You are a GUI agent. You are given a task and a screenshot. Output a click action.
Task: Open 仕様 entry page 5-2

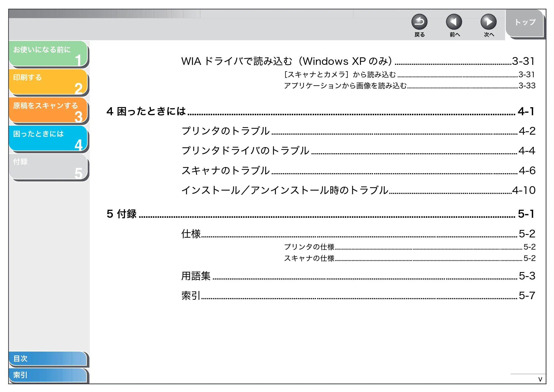tap(358, 234)
